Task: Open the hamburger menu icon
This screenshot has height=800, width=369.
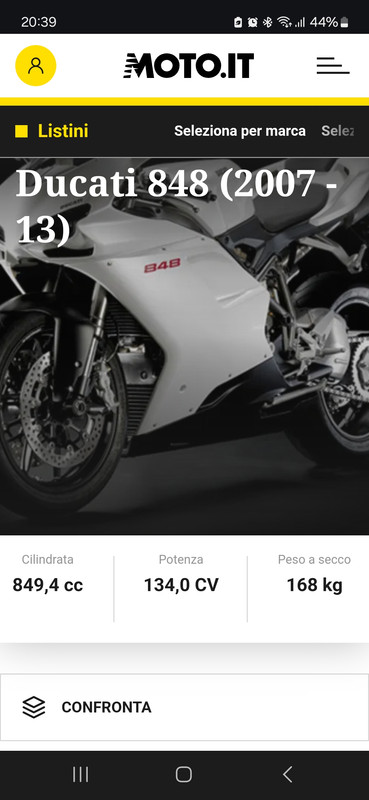Action: click(x=333, y=65)
